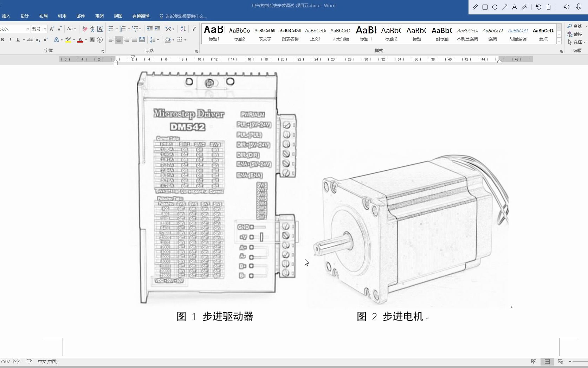Select the highlighter wand tool
This screenshot has height=368, width=588.
point(524,7)
